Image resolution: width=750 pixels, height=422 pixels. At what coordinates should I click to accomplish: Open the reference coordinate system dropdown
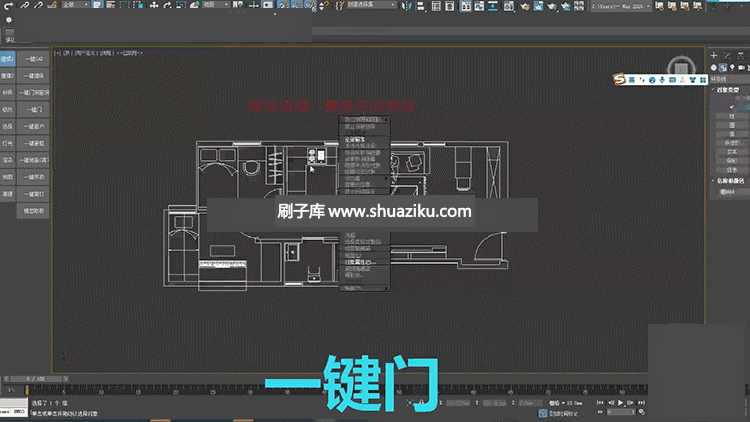click(216, 5)
